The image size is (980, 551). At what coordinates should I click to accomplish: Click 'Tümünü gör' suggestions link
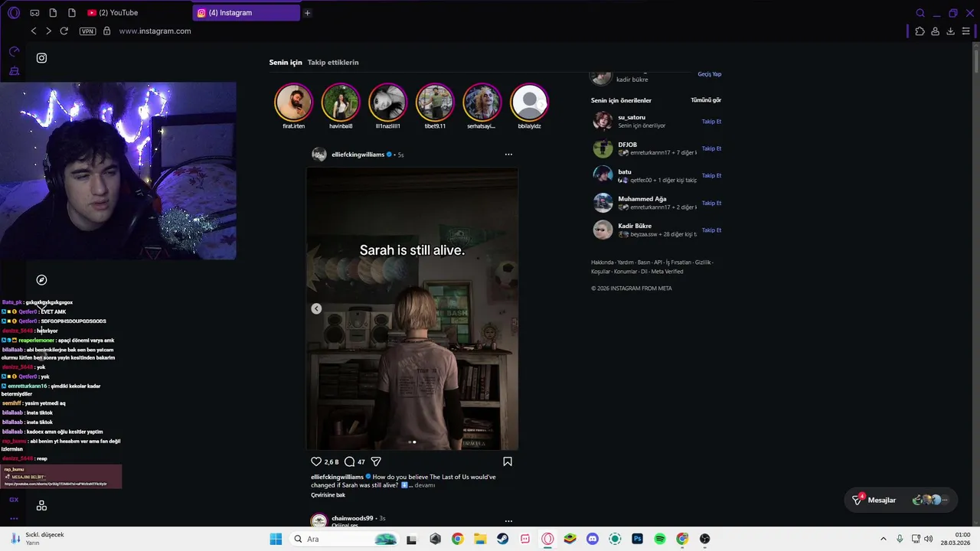coord(706,100)
